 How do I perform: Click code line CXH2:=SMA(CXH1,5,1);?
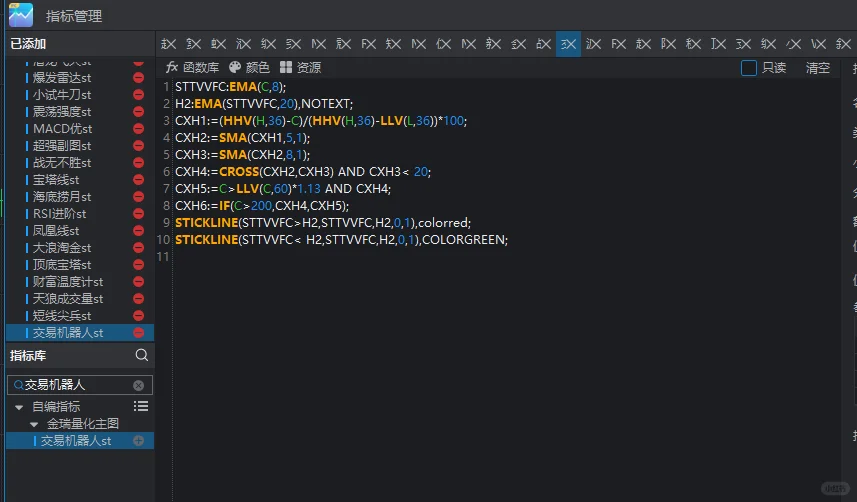pos(242,137)
